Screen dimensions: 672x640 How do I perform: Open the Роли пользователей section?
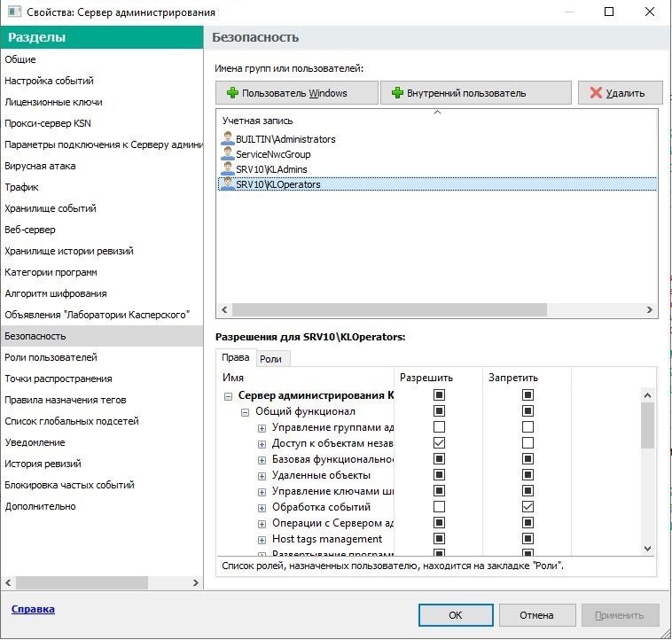[x=51, y=357]
